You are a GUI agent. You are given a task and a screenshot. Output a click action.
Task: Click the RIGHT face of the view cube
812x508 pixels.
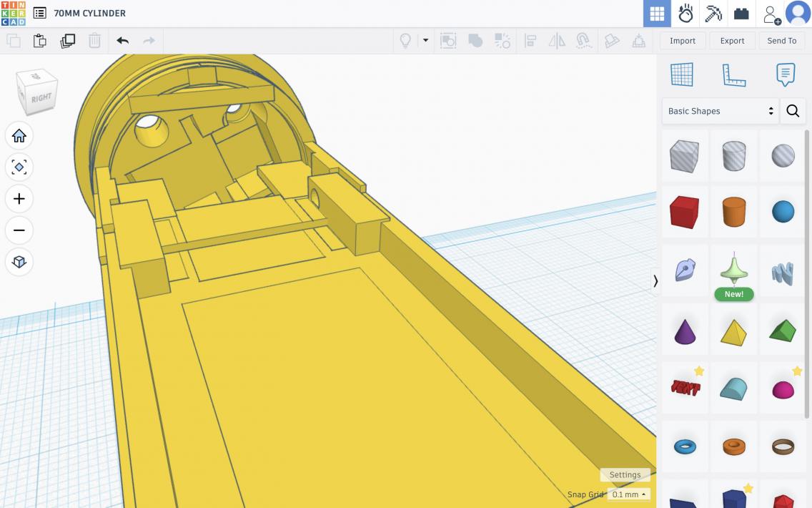41,98
